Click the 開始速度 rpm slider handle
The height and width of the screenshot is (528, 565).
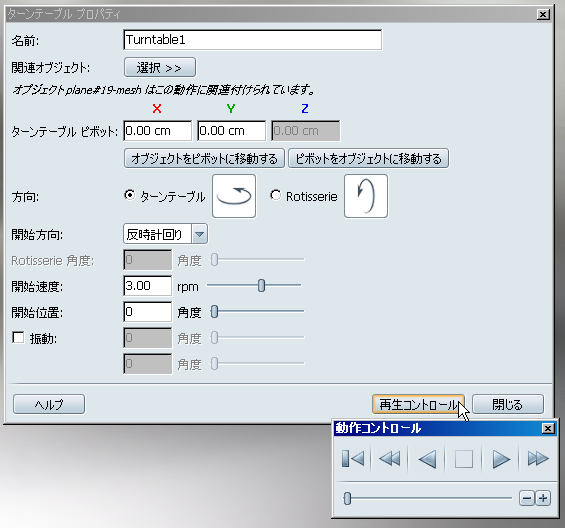click(x=262, y=285)
